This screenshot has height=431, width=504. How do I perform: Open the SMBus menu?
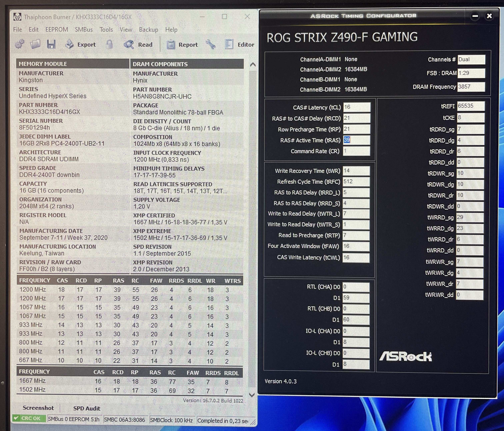coord(84,30)
